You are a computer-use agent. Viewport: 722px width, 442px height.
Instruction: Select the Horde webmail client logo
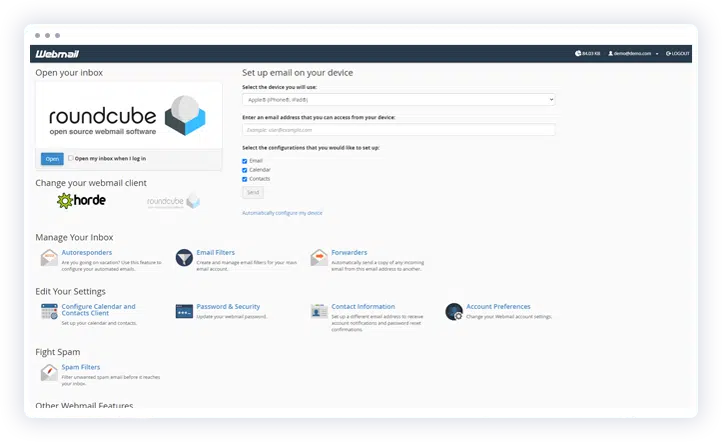81,201
